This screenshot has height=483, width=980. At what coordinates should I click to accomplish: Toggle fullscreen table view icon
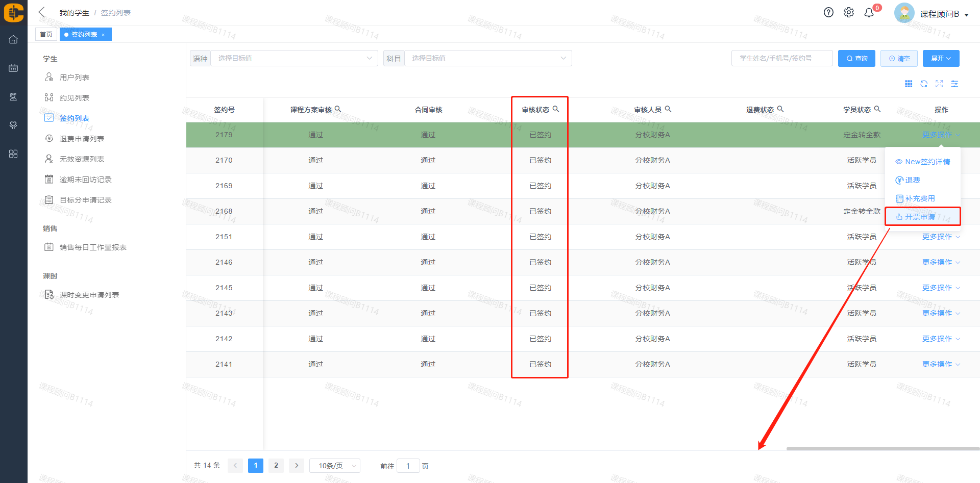pos(939,84)
